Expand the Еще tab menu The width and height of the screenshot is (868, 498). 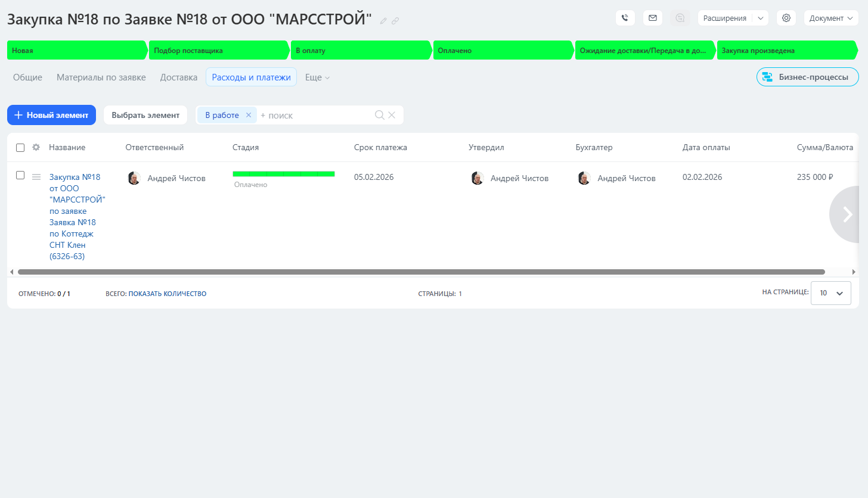coord(317,77)
